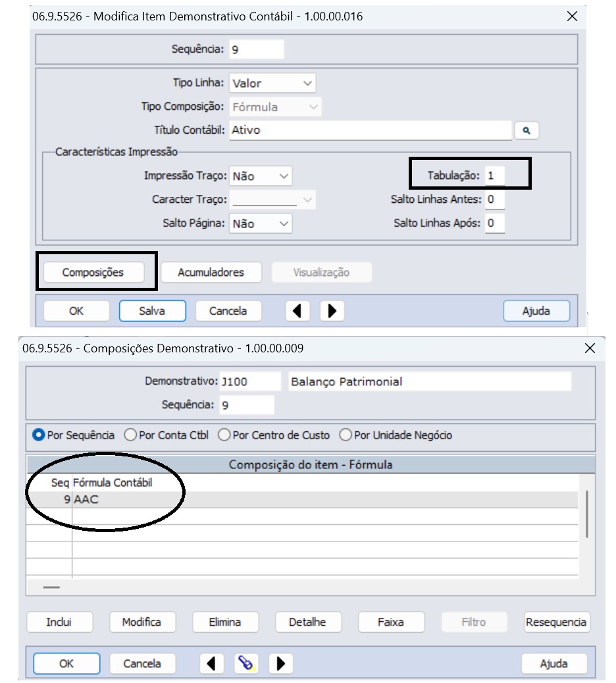Click the Demonstrativo code field J100

tap(250, 381)
